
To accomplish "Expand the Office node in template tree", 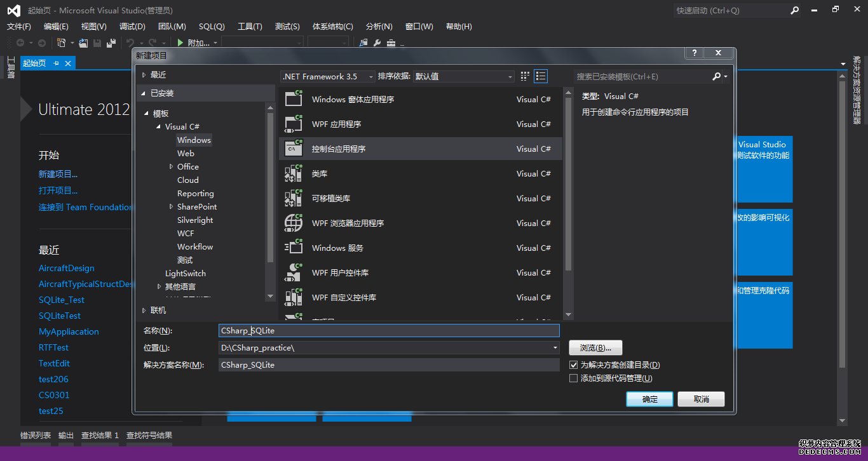I will coord(172,166).
